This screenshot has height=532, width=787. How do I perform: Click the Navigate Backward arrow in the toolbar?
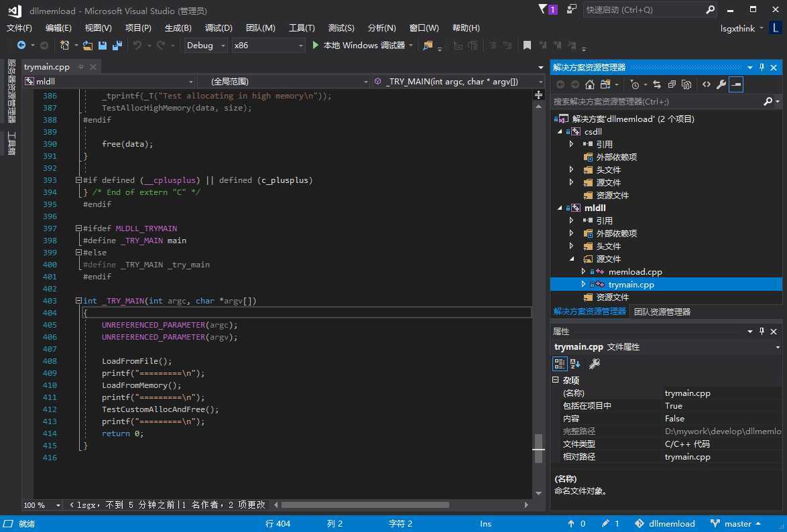point(21,45)
